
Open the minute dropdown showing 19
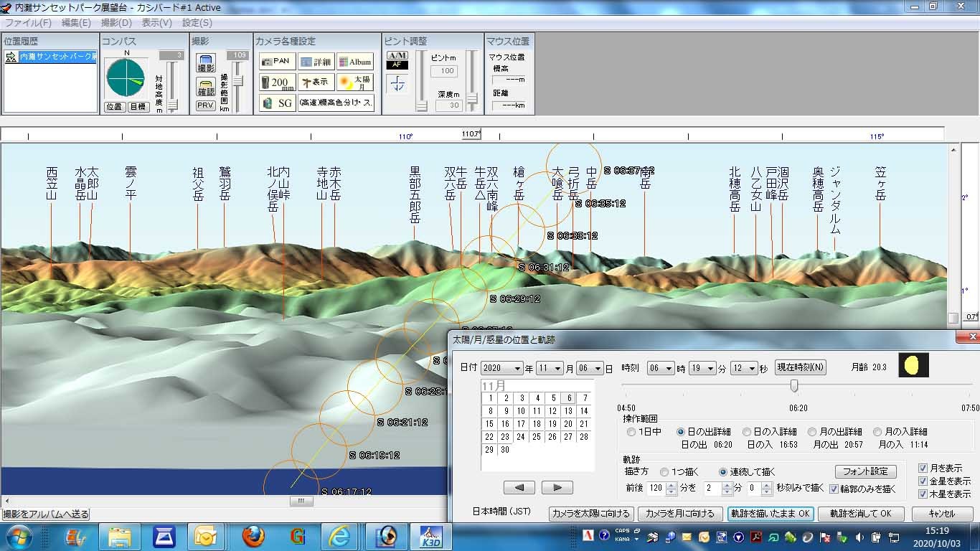coord(702,368)
